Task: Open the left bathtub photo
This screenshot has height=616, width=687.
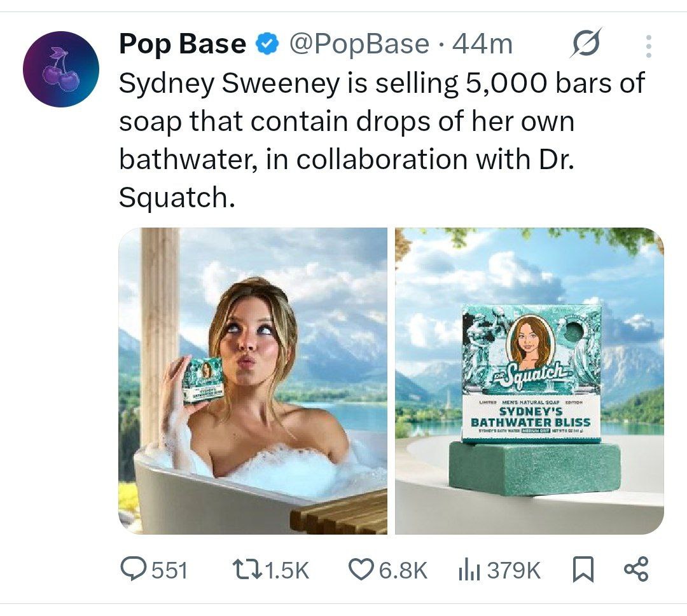Action: tap(253, 380)
